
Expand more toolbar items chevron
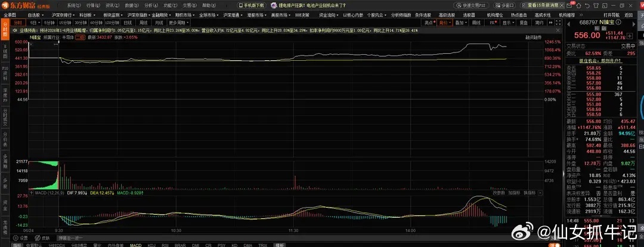point(581,15)
